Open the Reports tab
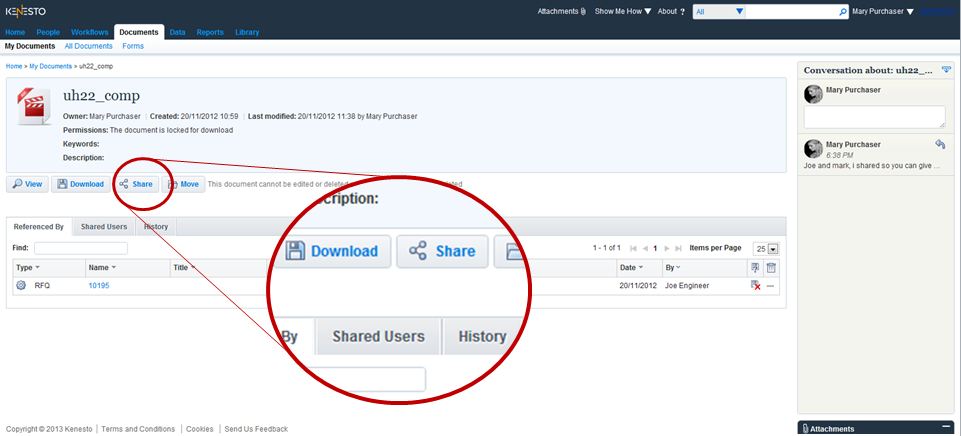Viewport: 961px width, 436px height. pyautogui.click(x=210, y=32)
